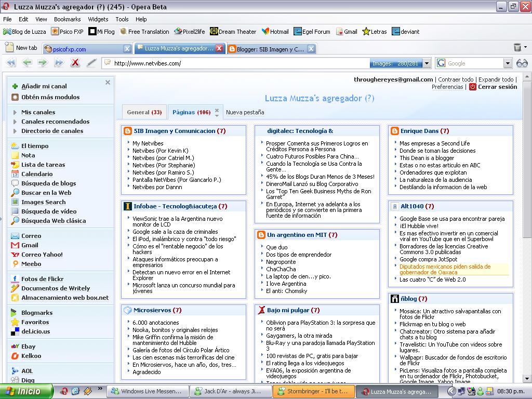532x399 pixels.
Task: Open the Hotmail bookmark
Action: (x=275, y=32)
